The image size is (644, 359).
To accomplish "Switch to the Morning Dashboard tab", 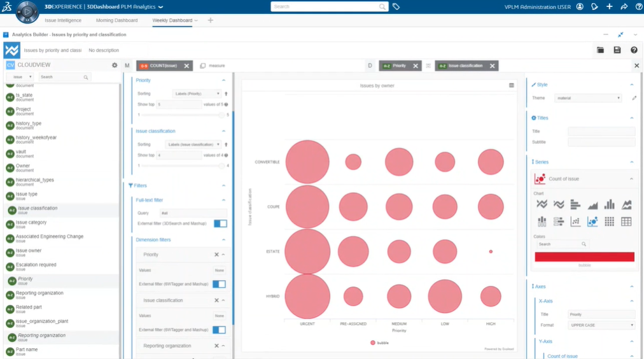I will click(x=116, y=20).
